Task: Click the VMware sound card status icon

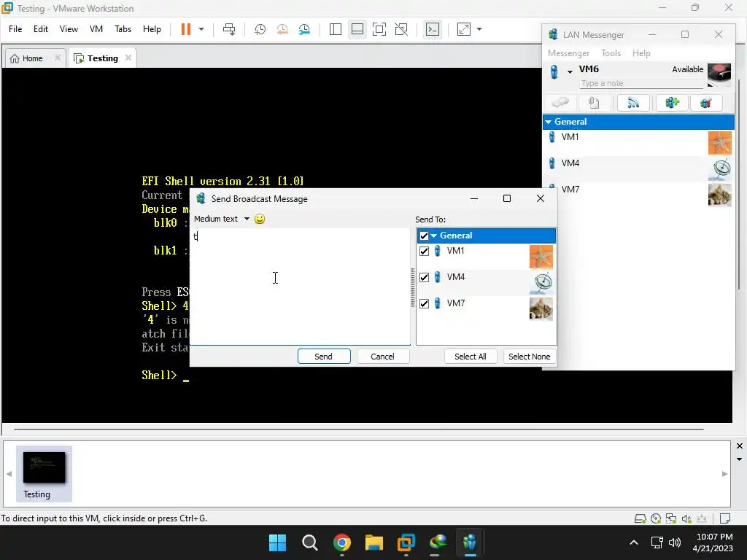Action: pyautogui.click(x=686, y=518)
